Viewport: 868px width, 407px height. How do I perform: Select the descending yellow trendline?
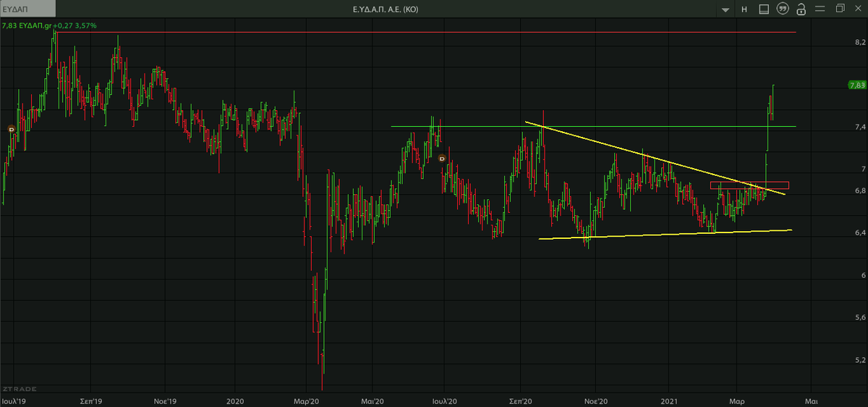coord(655,158)
